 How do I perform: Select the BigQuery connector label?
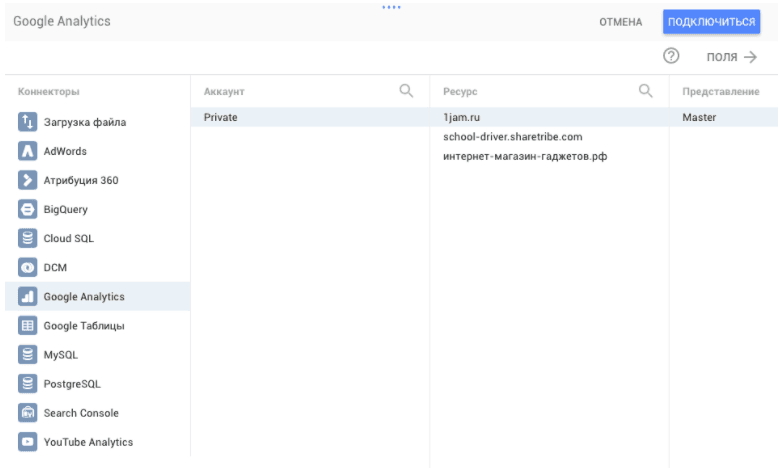[x=66, y=210]
